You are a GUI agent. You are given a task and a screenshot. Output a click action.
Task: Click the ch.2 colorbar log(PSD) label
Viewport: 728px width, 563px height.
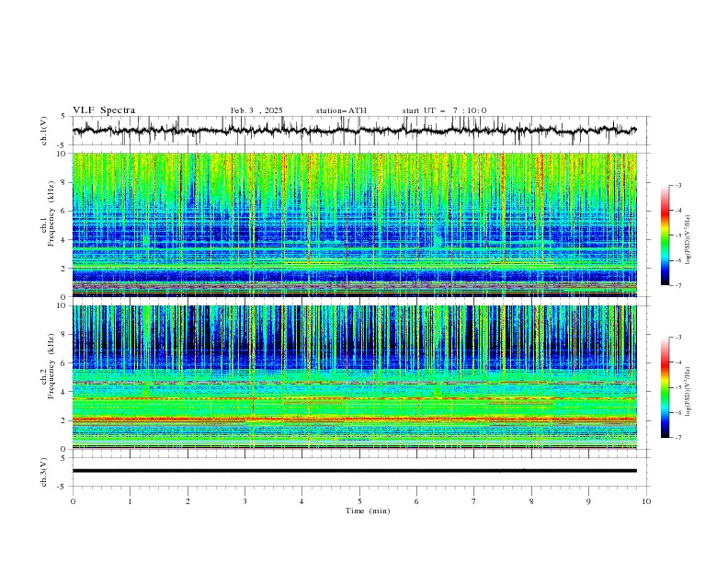point(688,391)
